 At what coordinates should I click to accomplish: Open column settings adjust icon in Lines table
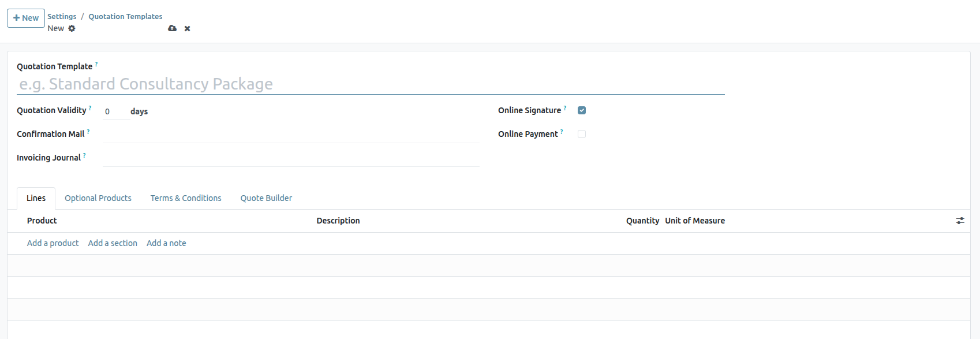pos(960,221)
